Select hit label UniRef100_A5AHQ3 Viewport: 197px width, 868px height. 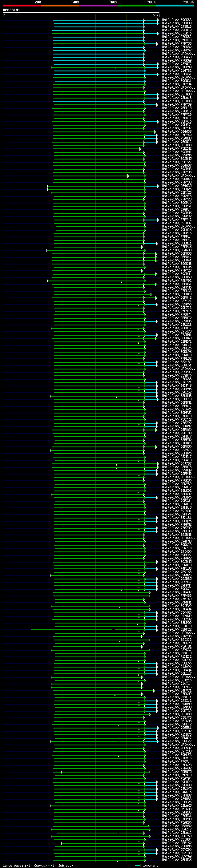point(177,139)
